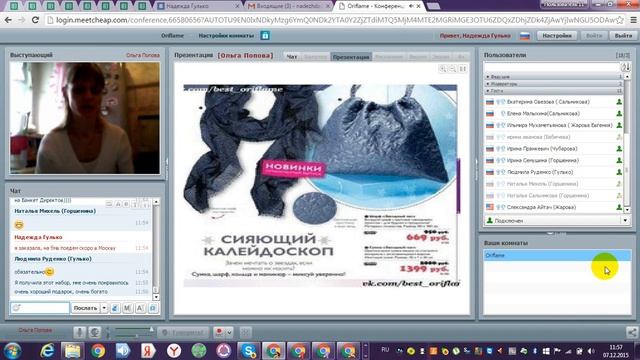Click the Ольга Попова presenter name above the video
This screenshot has width=640, height=360.
(x=143, y=55)
